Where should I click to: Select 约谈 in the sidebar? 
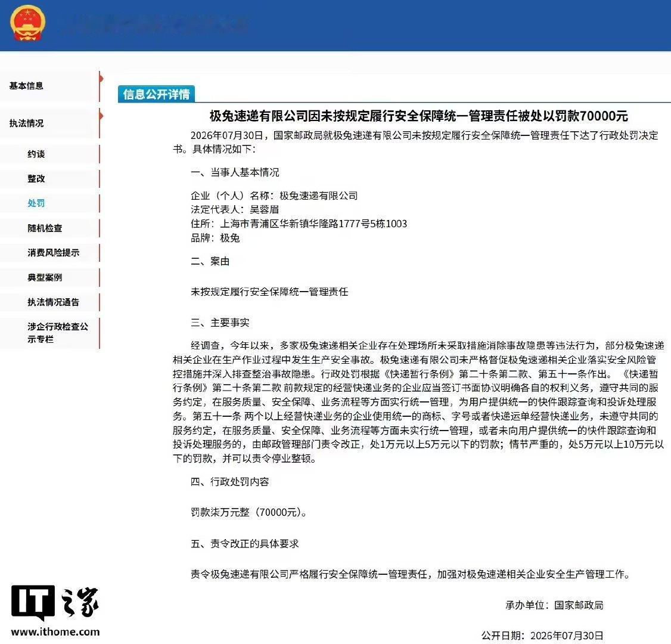click(x=36, y=154)
